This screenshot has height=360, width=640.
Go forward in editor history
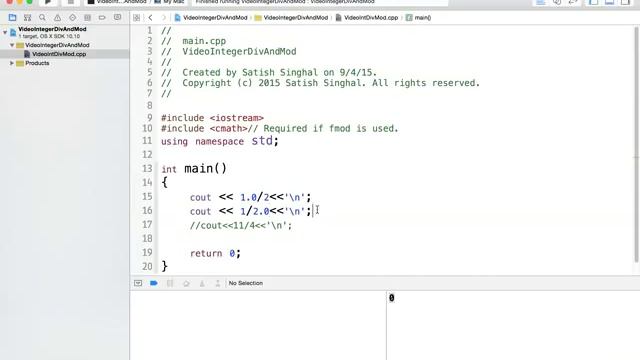pos(164,18)
